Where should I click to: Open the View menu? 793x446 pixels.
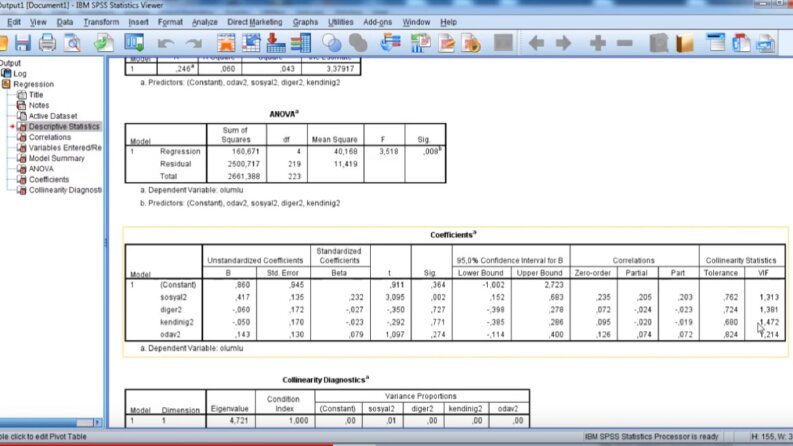pyautogui.click(x=38, y=22)
